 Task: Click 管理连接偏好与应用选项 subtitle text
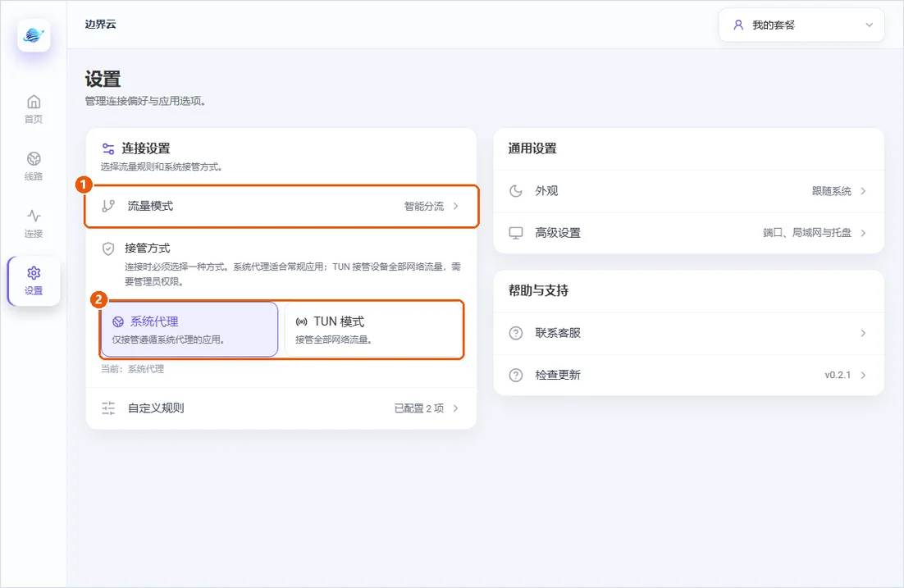click(145, 102)
